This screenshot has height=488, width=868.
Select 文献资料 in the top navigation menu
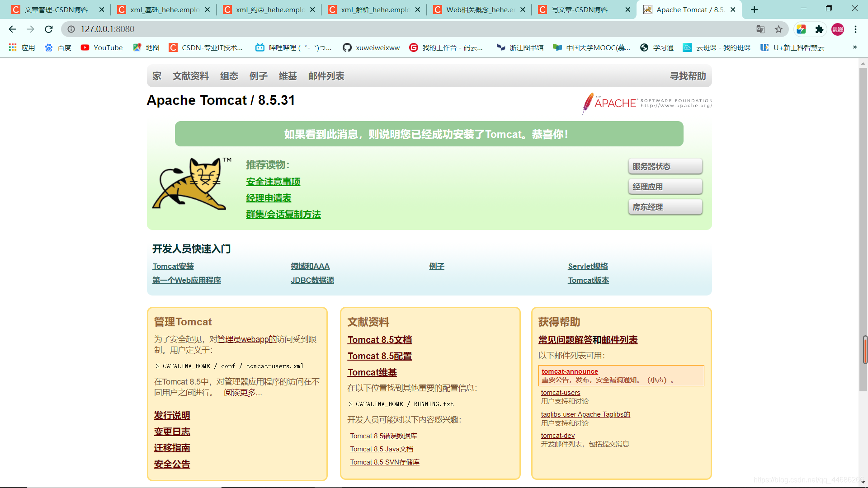pyautogui.click(x=190, y=76)
